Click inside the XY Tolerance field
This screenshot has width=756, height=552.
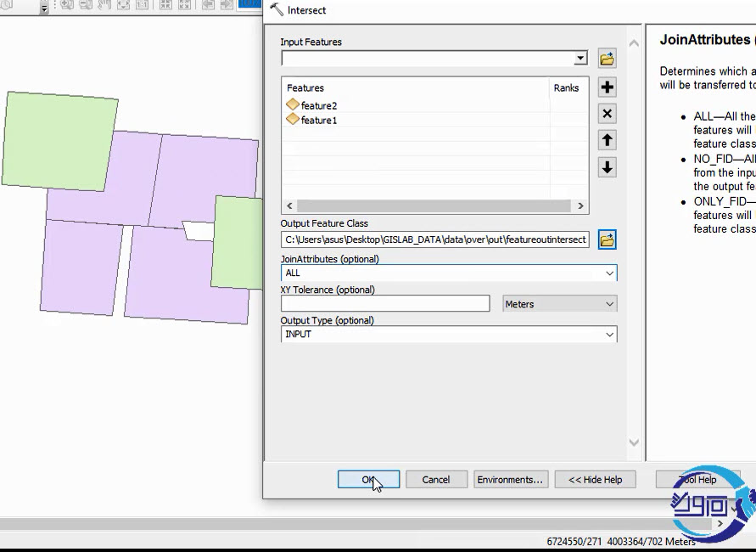(385, 304)
